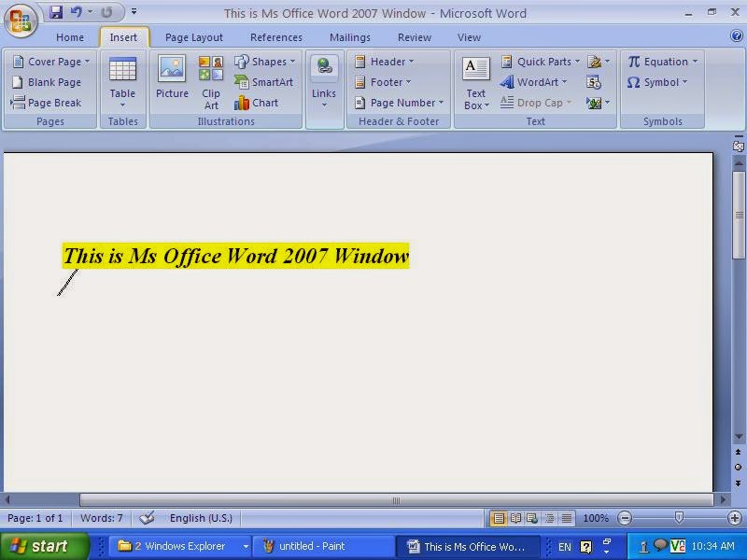Viewport: 747px width, 560px height.
Task: Open the WordArt gallery
Action: (x=533, y=82)
